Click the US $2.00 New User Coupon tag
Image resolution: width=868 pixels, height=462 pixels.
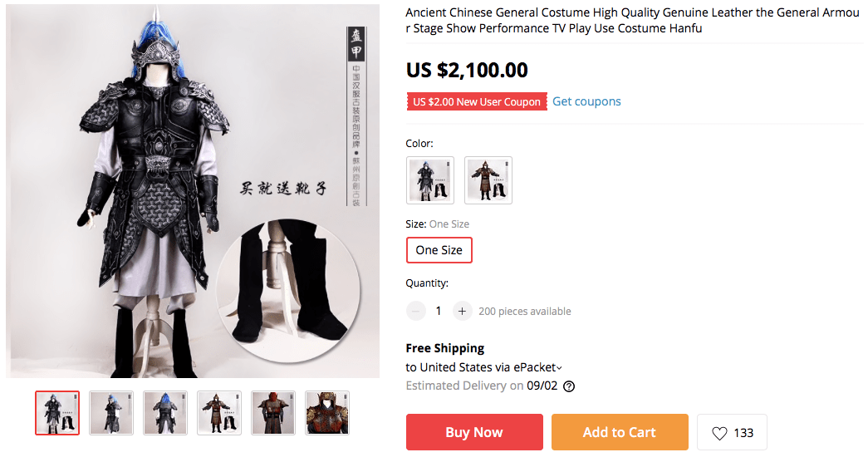coord(477,101)
